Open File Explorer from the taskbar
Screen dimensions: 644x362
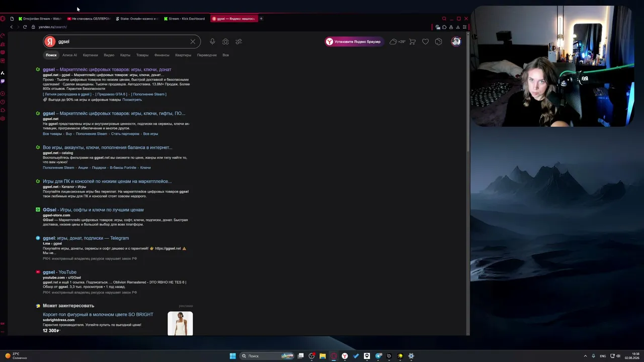pyautogui.click(x=323, y=356)
